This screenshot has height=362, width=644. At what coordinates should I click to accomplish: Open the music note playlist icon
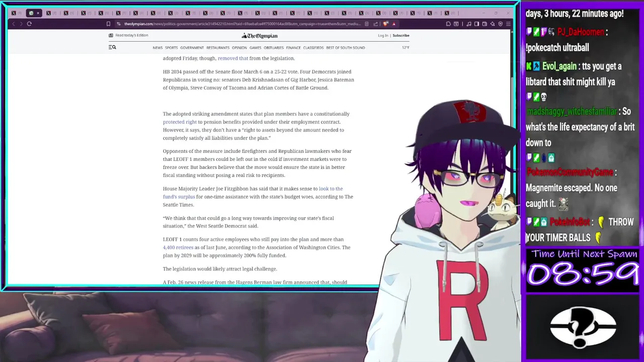coord(469,24)
